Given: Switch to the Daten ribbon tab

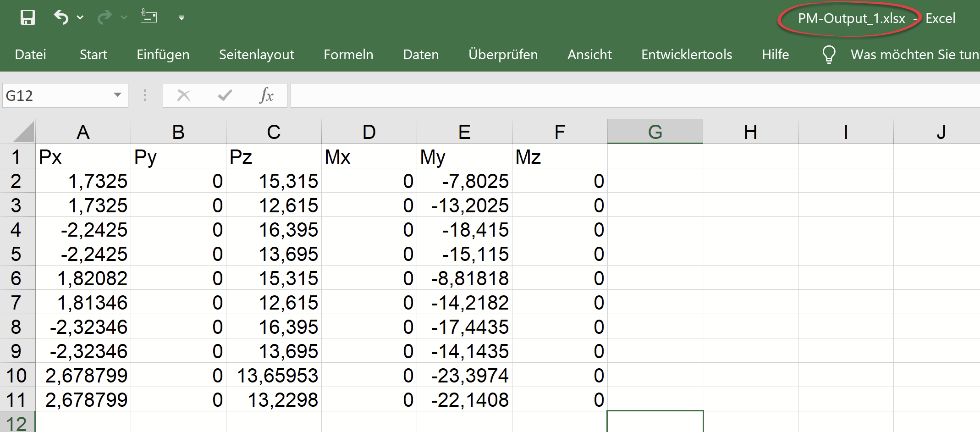Looking at the screenshot, I should pyautogui.click(x=421, y=54).
